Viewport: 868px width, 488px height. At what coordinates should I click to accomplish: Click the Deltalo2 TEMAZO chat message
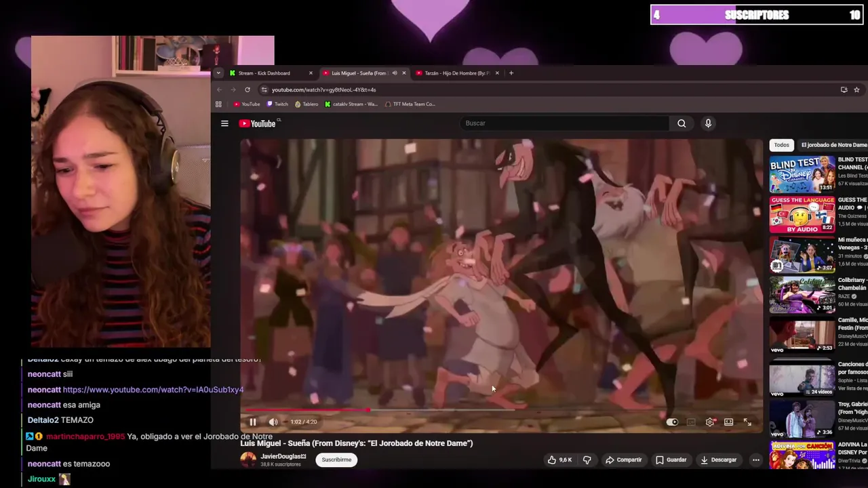(x=60, y=420)
